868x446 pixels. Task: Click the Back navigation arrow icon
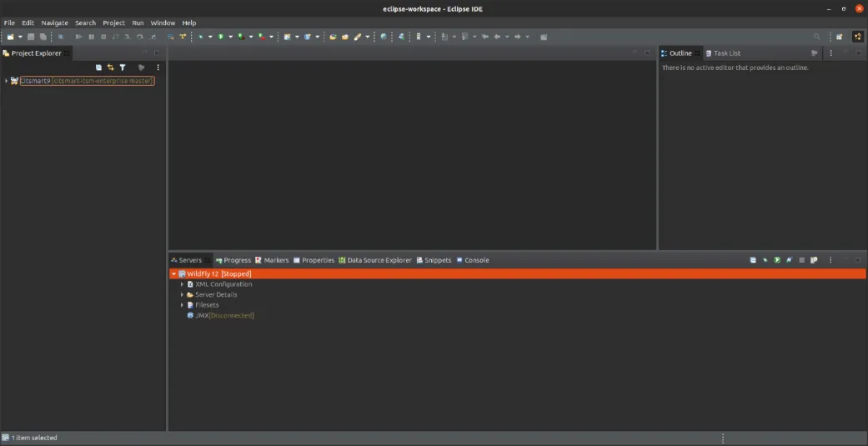pyautogui.click(x=497, y=37)
